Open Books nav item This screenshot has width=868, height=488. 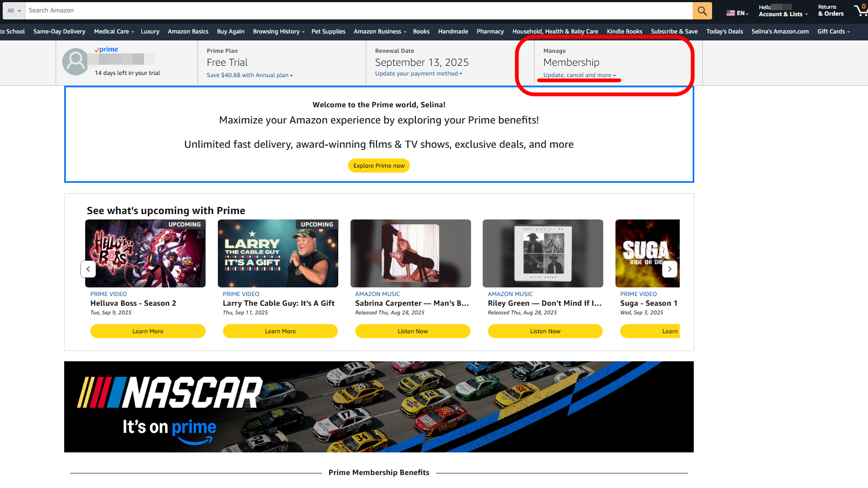(x=421, y=31)
